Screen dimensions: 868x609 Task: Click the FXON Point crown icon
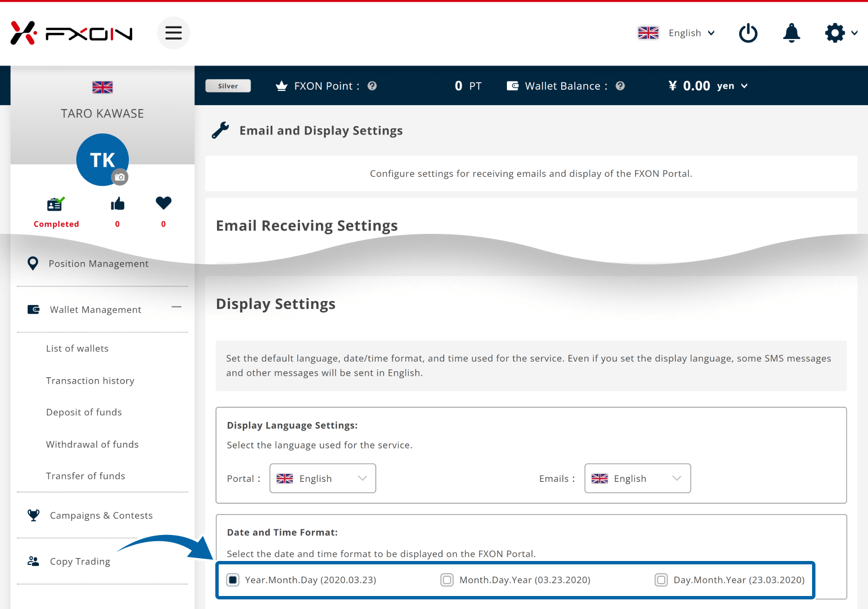tap(281, 86)
